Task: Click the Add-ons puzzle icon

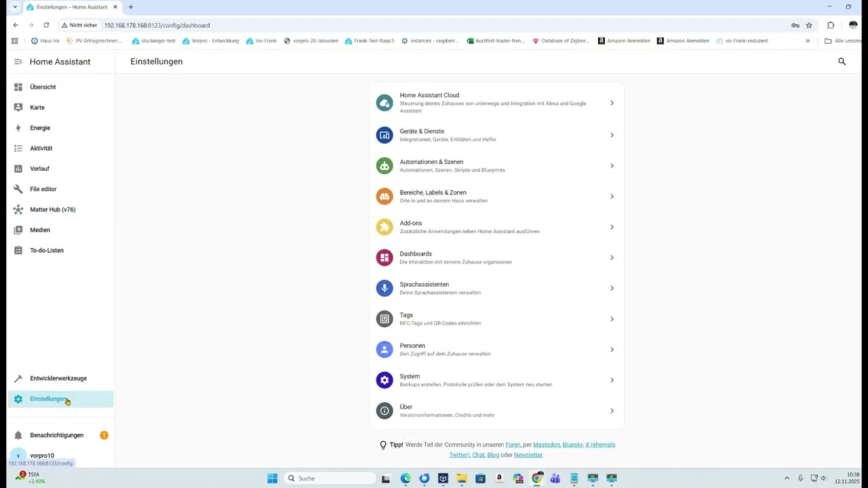Action: click(x=384, y=227)
